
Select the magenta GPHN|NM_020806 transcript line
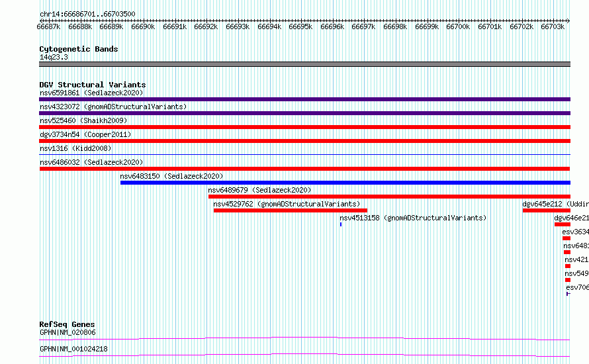pyautogui.click(x=304, y=338)
